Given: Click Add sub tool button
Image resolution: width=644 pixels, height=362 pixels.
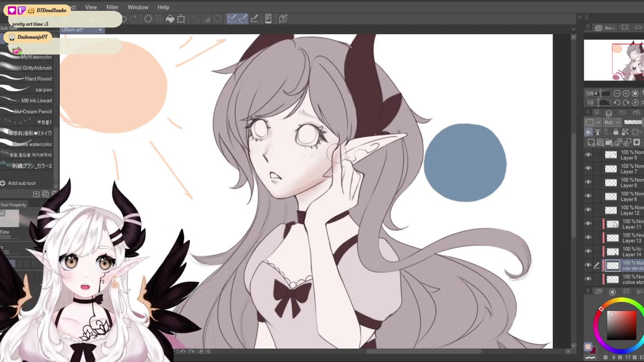Looking at the screenshot, I should click(x=18, y=183).
